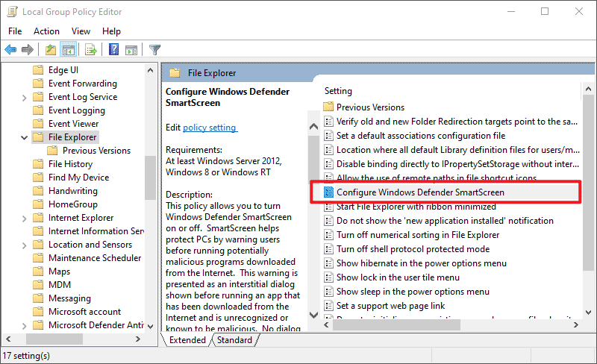Viewport: 597px width, 364px height.
Task: Expand the Microsoft Defender Antivirus tree node
Action: click(25, 325)
